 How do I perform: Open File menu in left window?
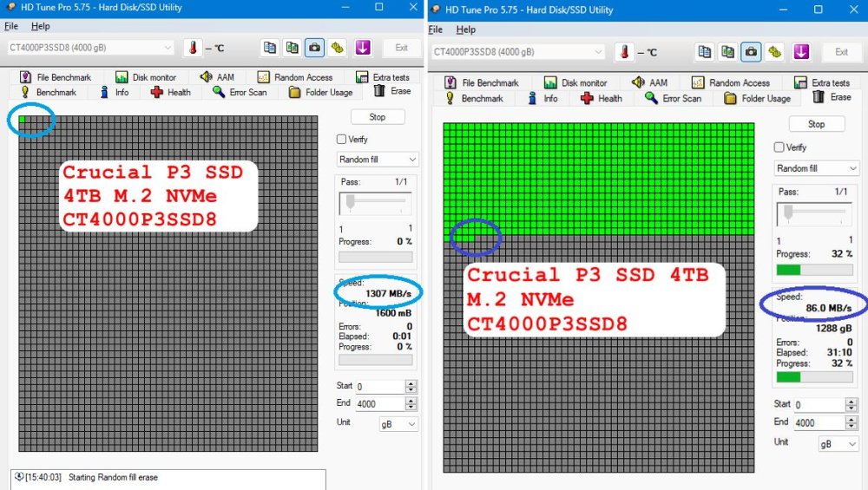[x=11, y=26]
